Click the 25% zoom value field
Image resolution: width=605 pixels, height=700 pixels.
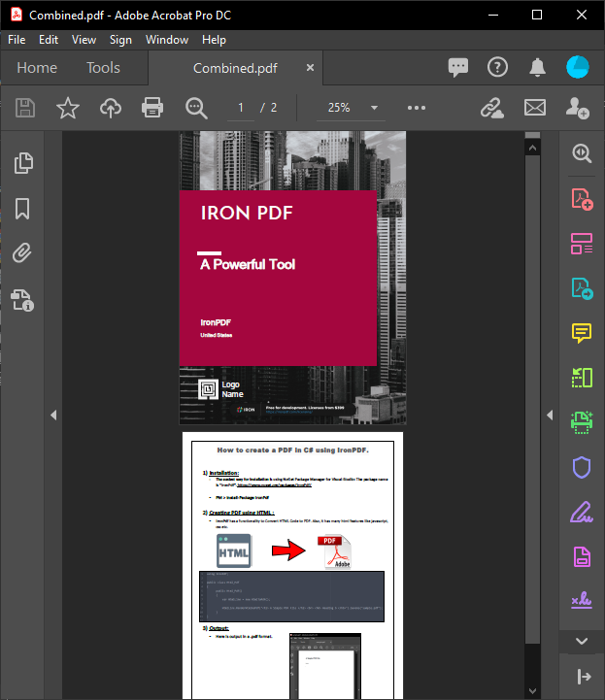click(339, 108)
